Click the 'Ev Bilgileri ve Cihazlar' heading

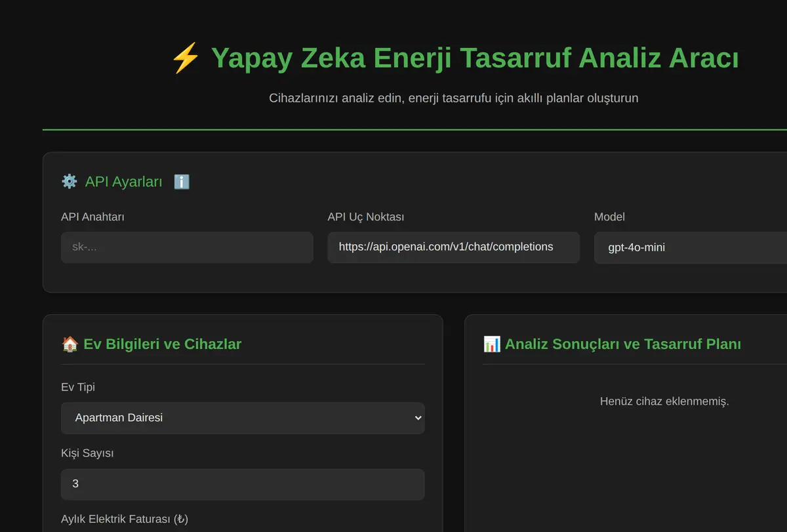point(163,344)
